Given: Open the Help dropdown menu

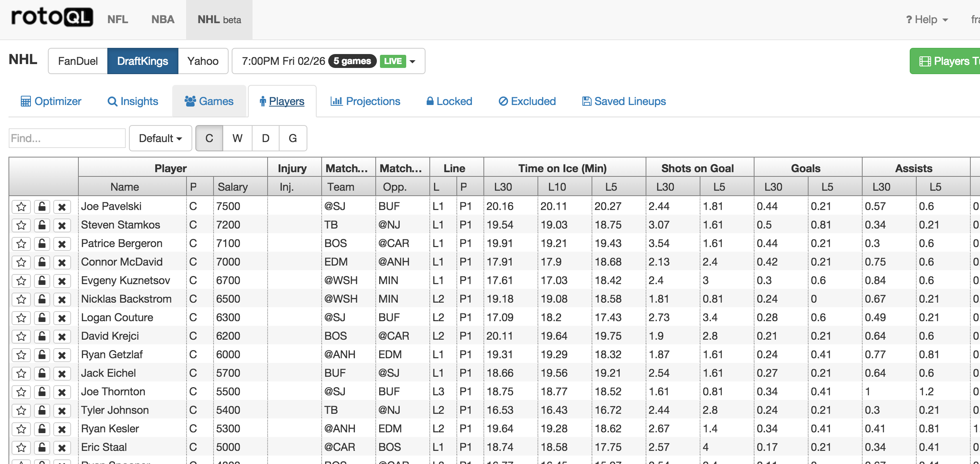Looking at the screenshot, I should (927, 20).
